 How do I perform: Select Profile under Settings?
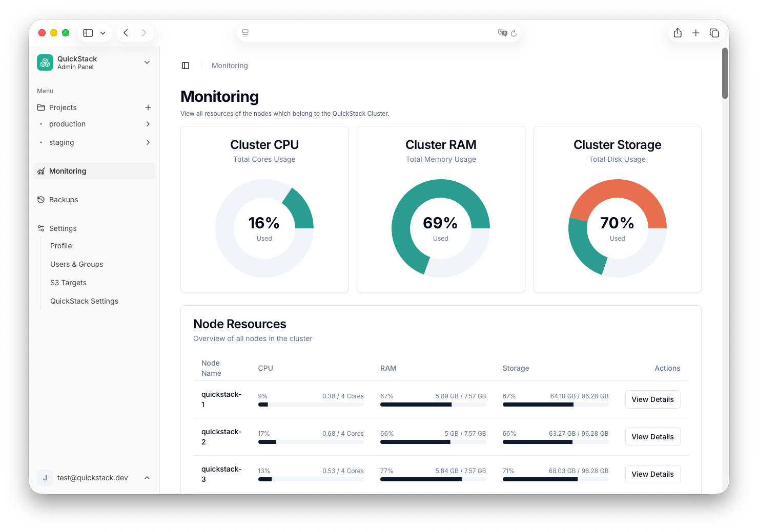[x=60, y=246]
